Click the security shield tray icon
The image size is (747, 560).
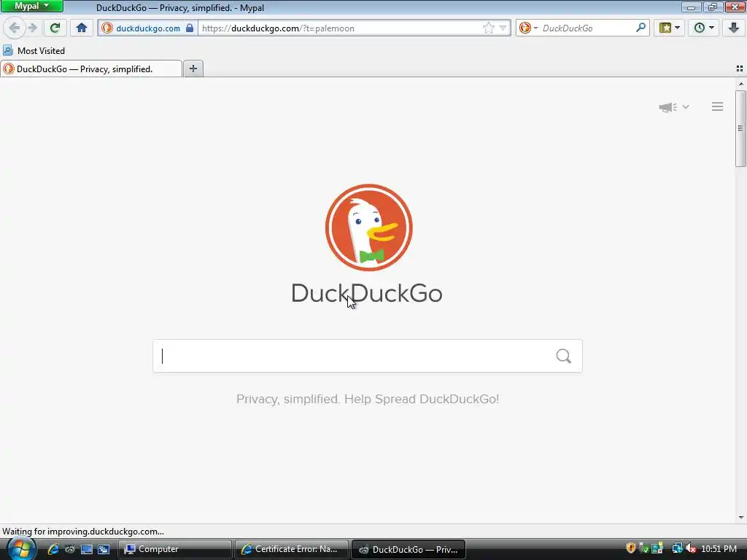631,548
